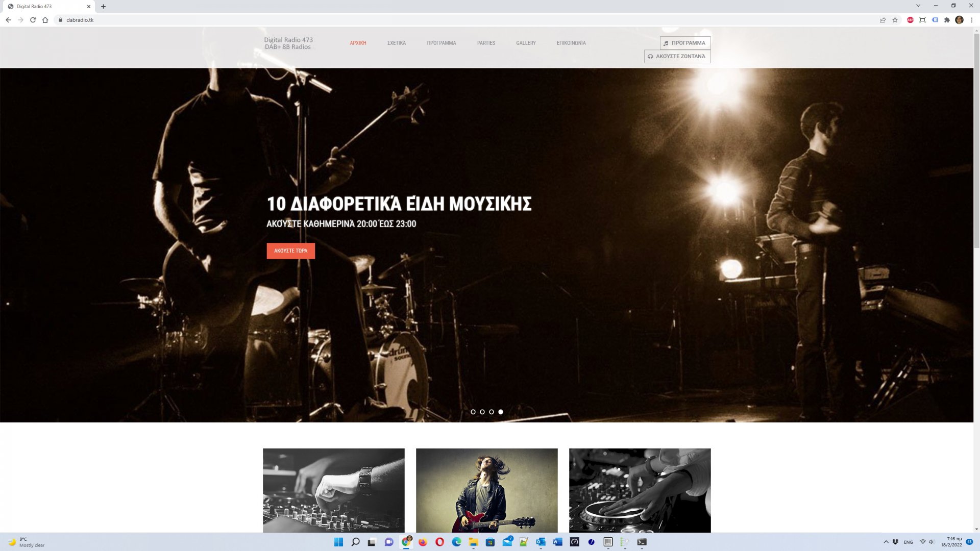The width and height of the screenshot is (980, 551).
Task: Show hidden system tray icons
Action: (886, 542)
